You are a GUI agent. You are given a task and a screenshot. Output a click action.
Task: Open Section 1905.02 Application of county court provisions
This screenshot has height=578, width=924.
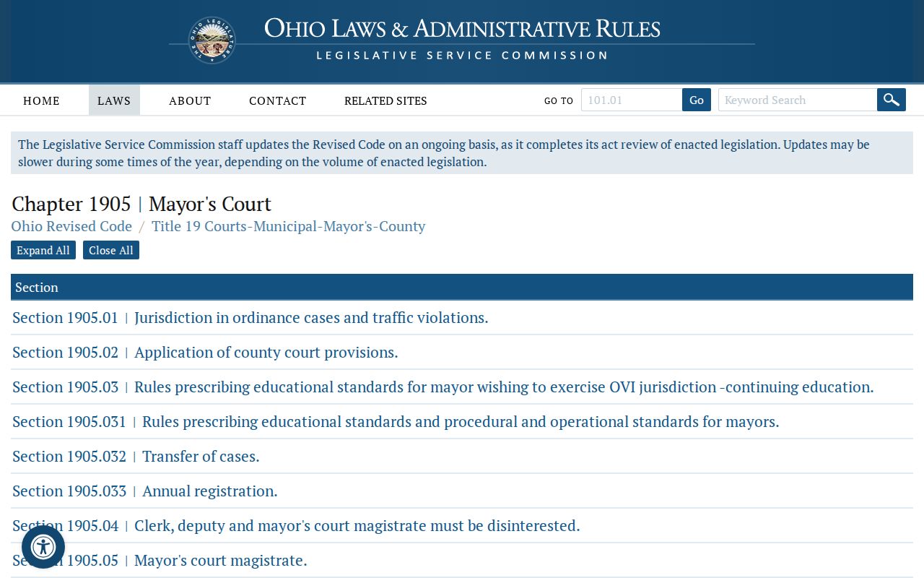tap(205, 352)
